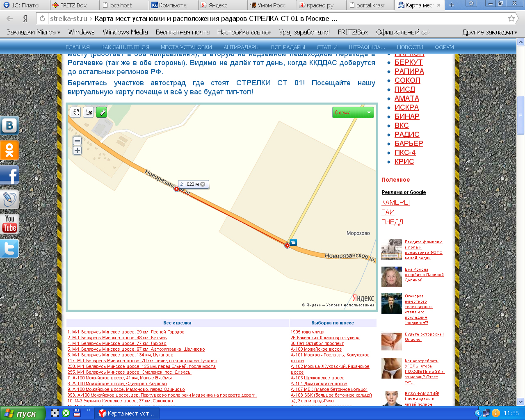Click the blue camera marker on the map
The width and height of the screenshot is (525, 420).
[293, 242]
